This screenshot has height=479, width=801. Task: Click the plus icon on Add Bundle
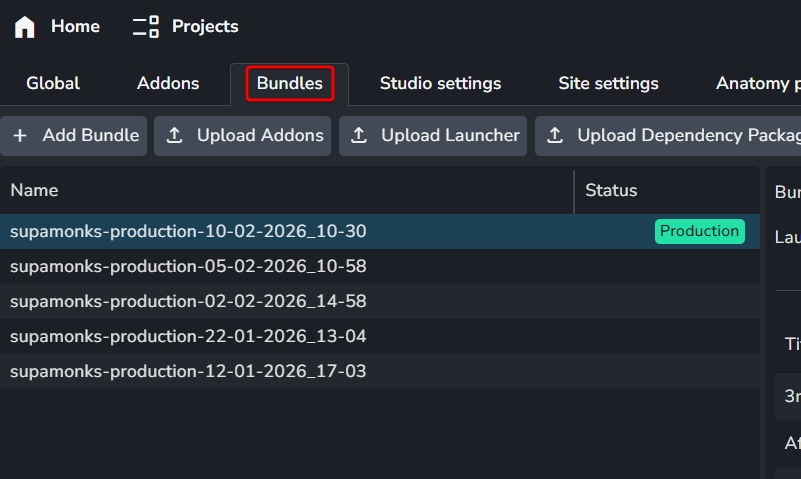click(20, 136)
